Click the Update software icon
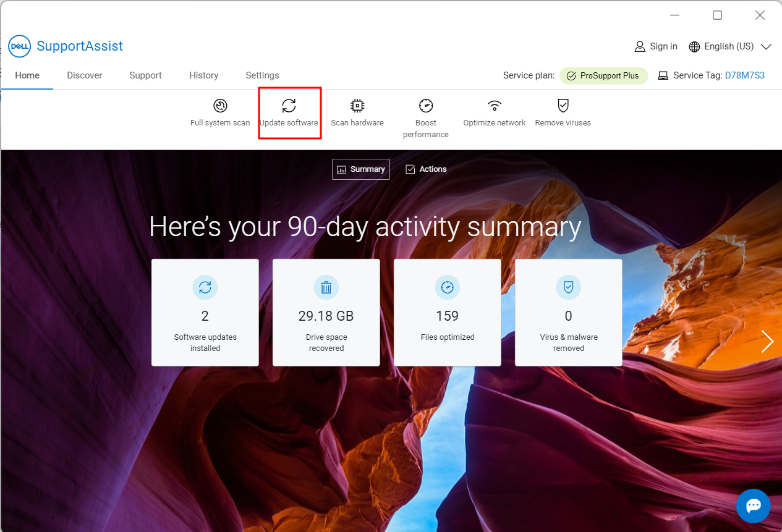782x532 pixels. [x=289, y=106]
